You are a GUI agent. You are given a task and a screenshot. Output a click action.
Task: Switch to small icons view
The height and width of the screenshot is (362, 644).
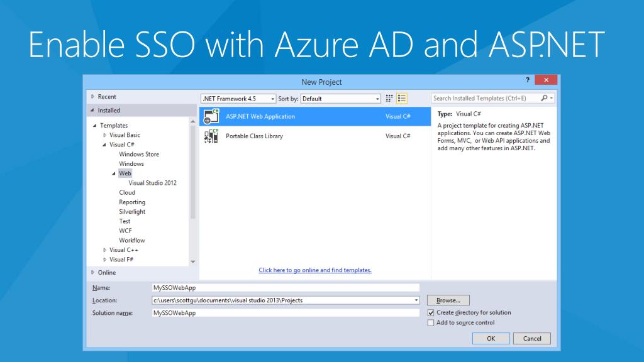coord(389,99)
